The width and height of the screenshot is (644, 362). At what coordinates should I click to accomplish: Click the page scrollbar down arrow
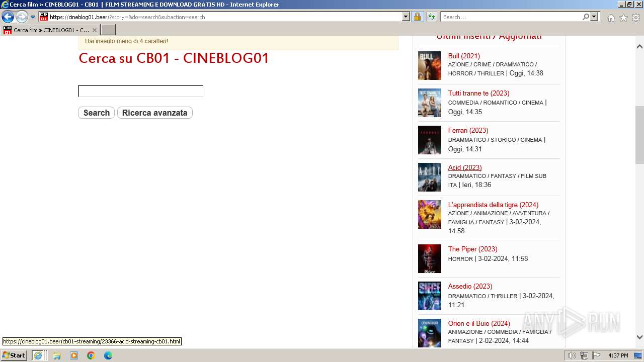pos(639,337)
